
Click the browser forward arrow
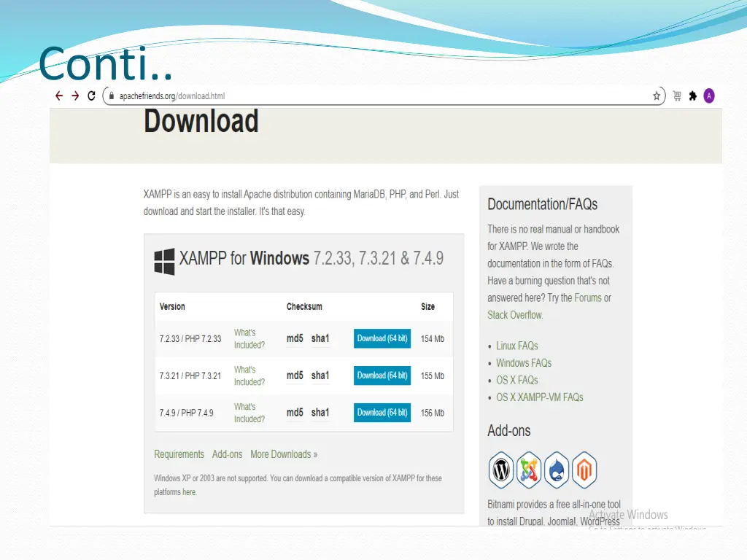(75, 96)
